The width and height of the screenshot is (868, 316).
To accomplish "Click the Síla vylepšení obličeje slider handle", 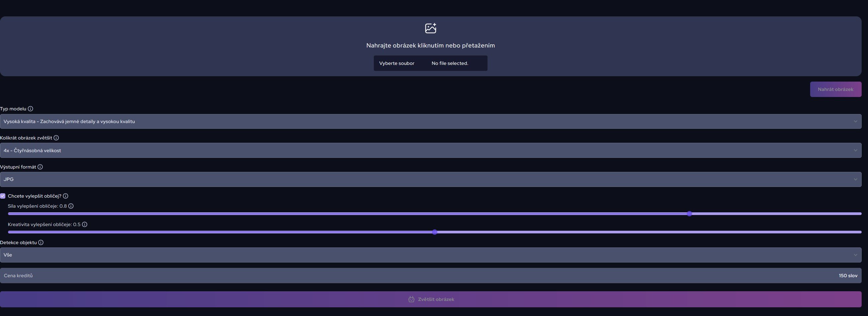I will (x=689, y=214).
